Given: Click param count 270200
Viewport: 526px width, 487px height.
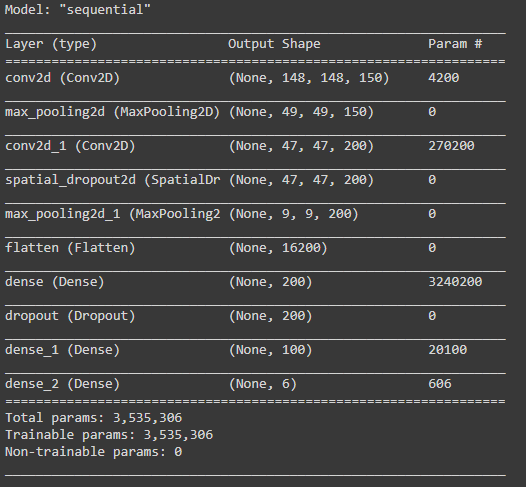Looking at the screenshot, I should [451, 146].
